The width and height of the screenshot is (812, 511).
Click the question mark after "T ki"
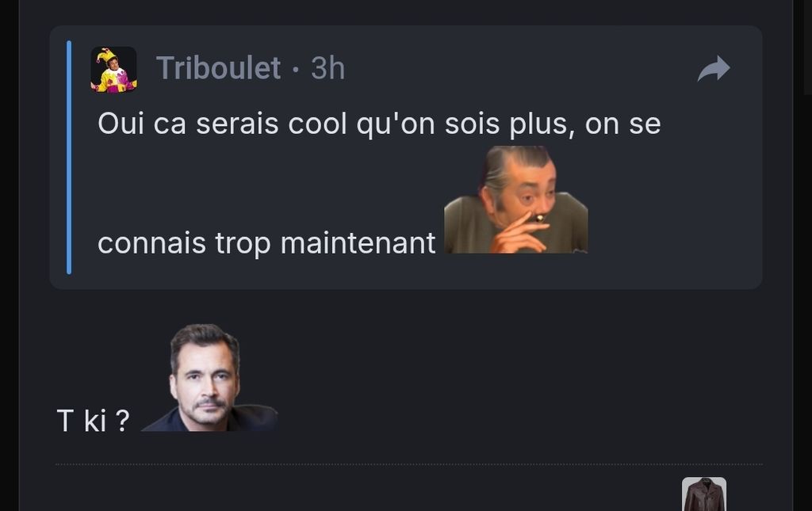coord(122,421)
